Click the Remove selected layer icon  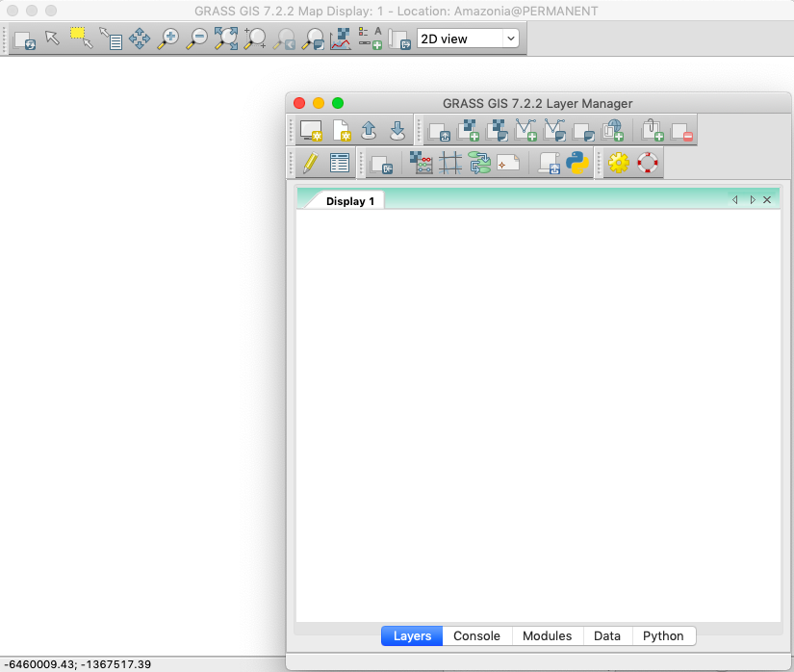[681, 130]
